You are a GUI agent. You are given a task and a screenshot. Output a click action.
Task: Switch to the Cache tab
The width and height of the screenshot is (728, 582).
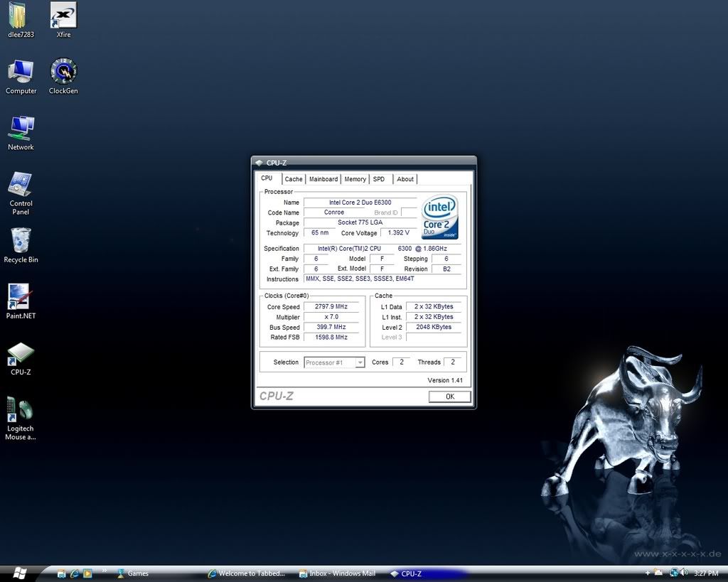(294, 179)
